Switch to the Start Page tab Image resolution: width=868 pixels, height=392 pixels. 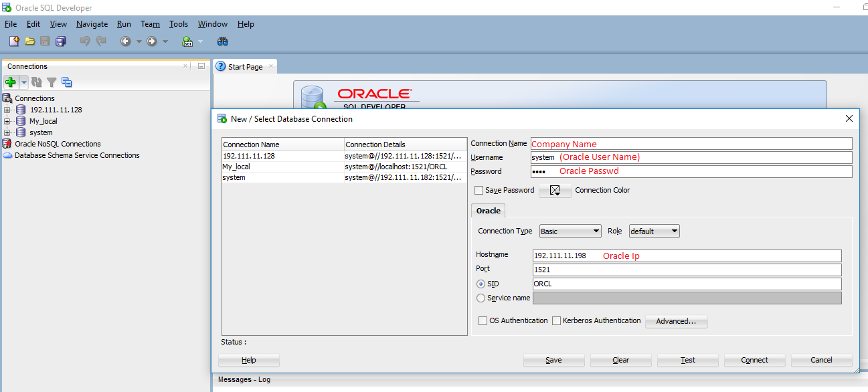pos(245,67)
